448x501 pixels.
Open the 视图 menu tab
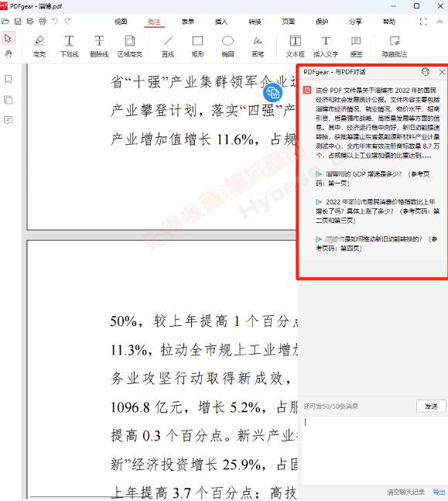[121, 22]
